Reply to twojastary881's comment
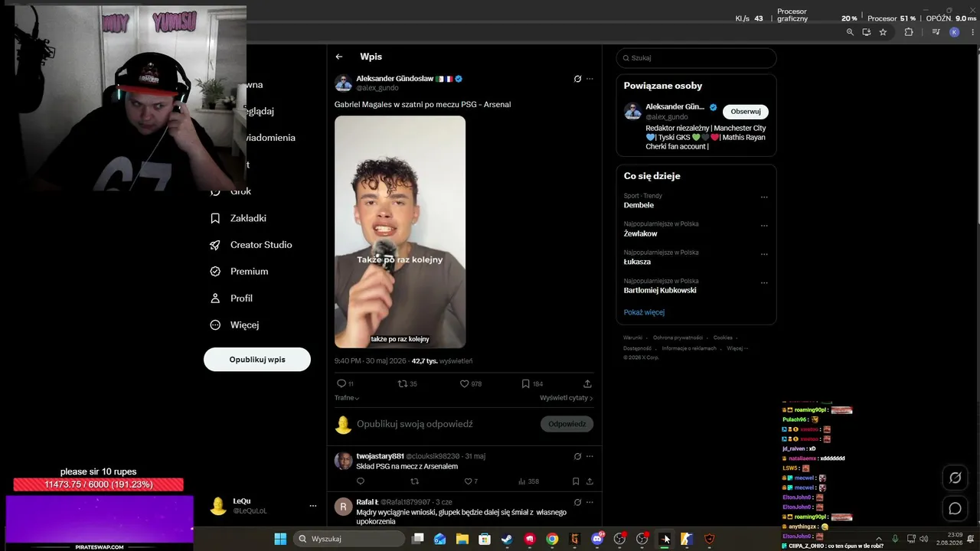The width and height of the screenshot is (980, 551). [361, 481]
